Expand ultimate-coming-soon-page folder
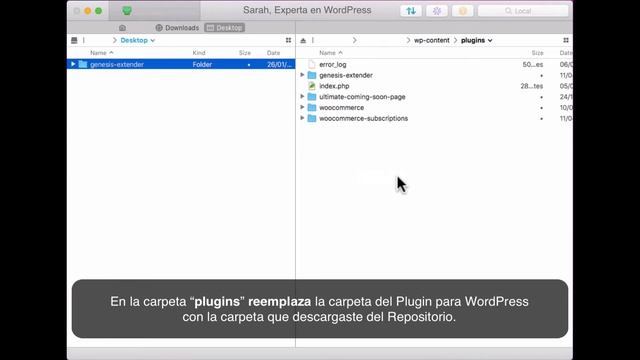This screenshot has height=360, width=640. coord(302,97)
